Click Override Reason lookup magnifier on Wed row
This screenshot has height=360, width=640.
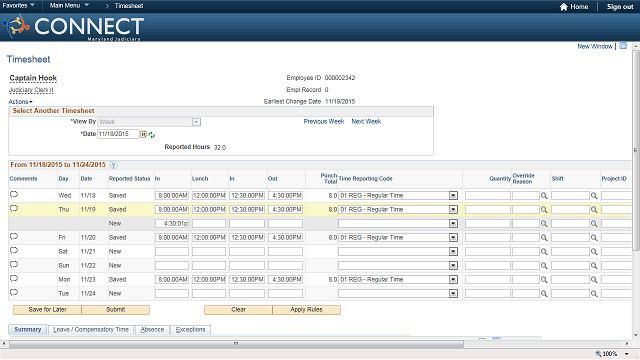(544, 196)
